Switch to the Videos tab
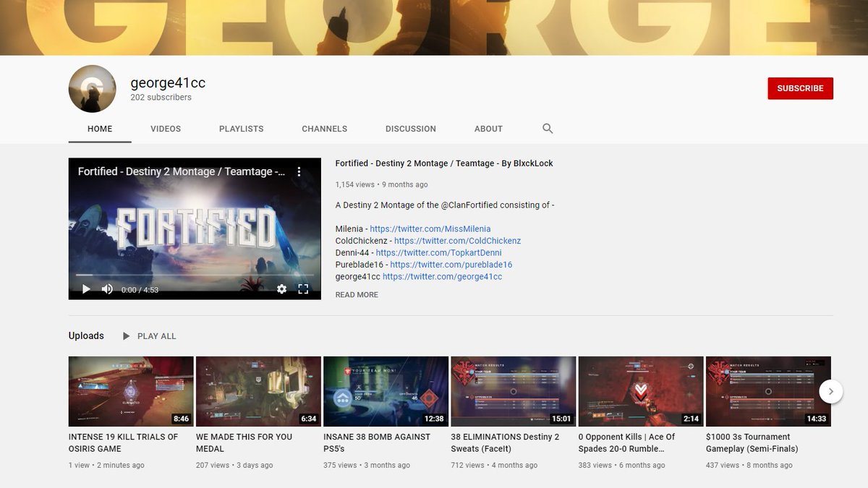 pos(166,129)
